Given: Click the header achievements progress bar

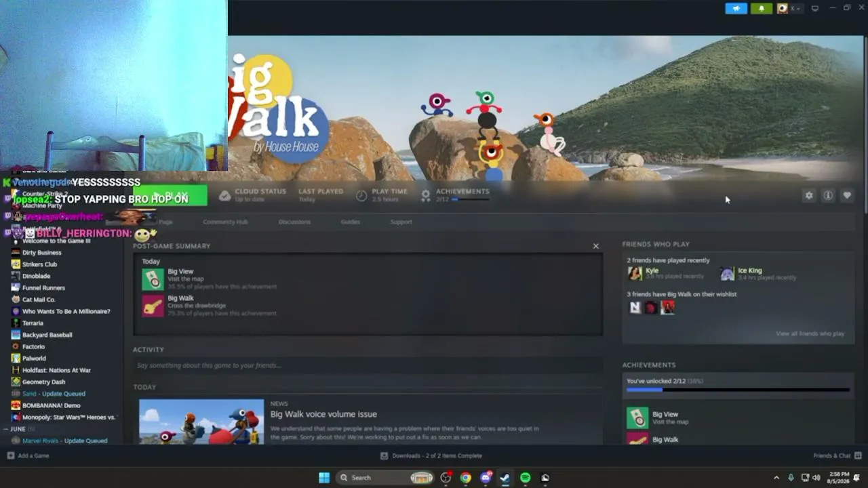Looking at the screenshot, I should tap(470, 199).
